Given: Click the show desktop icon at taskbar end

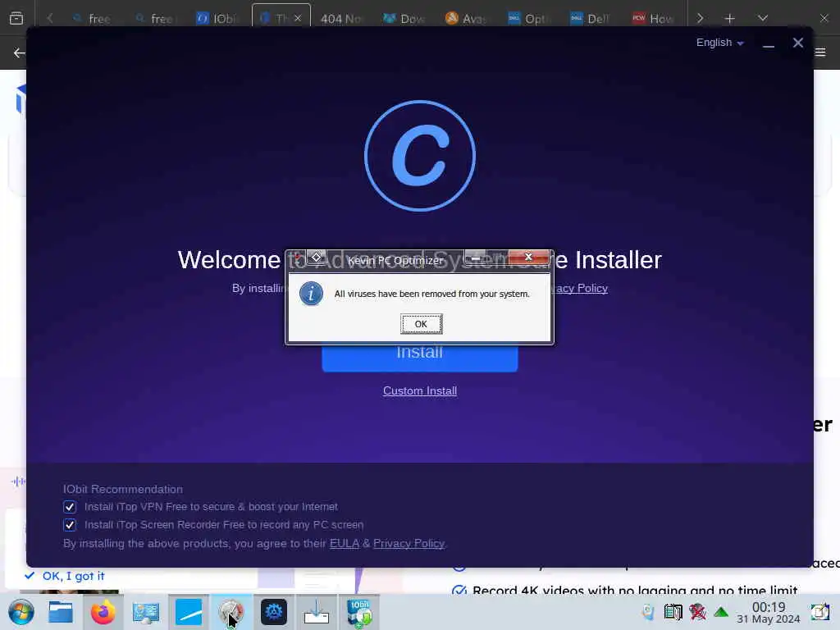Looking at the screenshot, I should 819,612.
